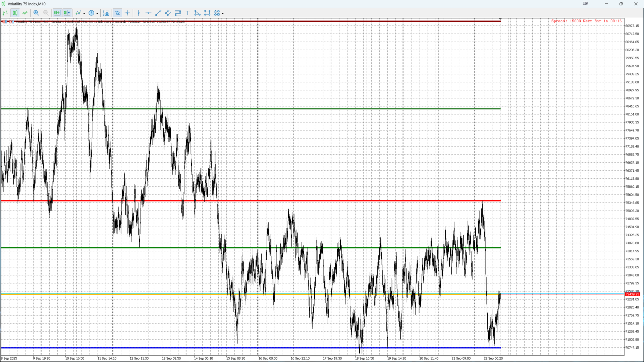Add a text label tool
Image resolution: width=644 pixels, height=362 pixels.
pos(188,13)
